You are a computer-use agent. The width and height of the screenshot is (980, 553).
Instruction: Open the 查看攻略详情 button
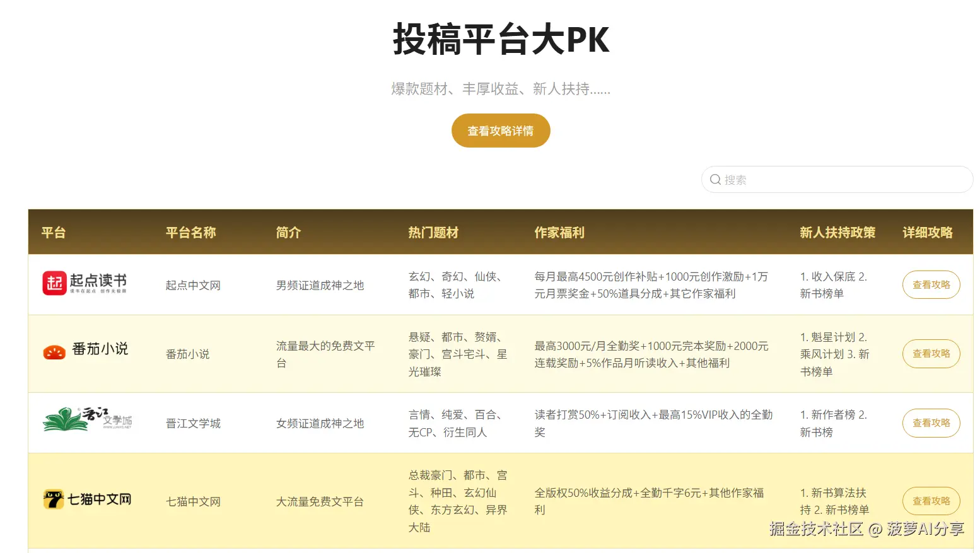[x=501, y=131]
